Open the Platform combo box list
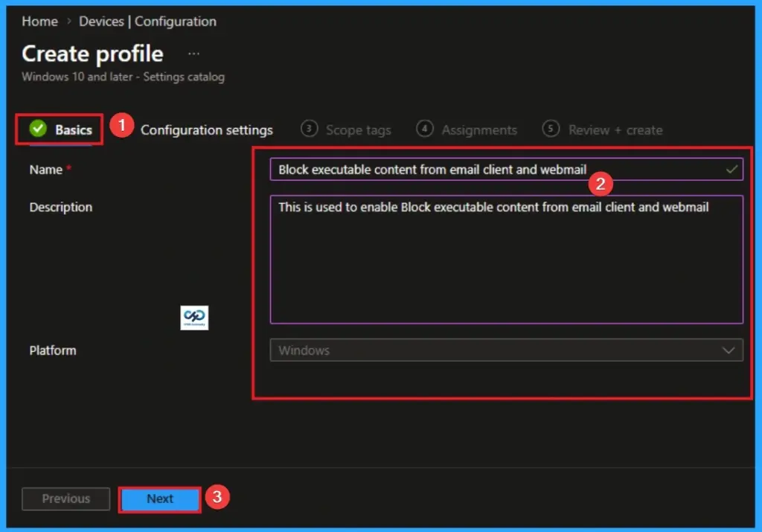The width and height of the screenshot is (762, 532). click(x=506, y=350)
